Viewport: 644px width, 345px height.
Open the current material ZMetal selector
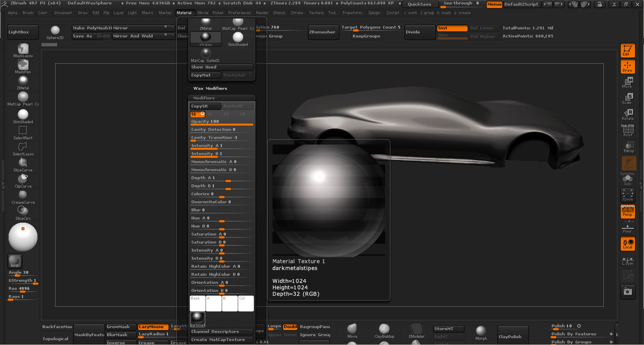[23, 83]
